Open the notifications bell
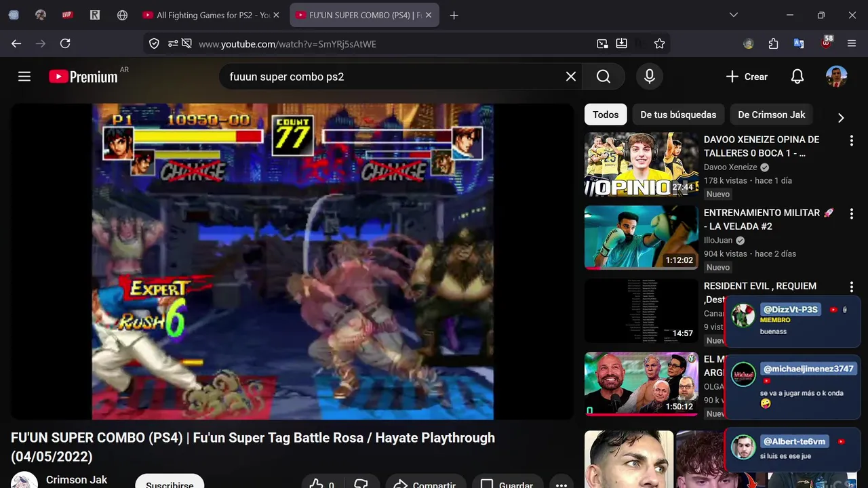The width and height of the screenshot is (868, 488). [x=797, y=77]
